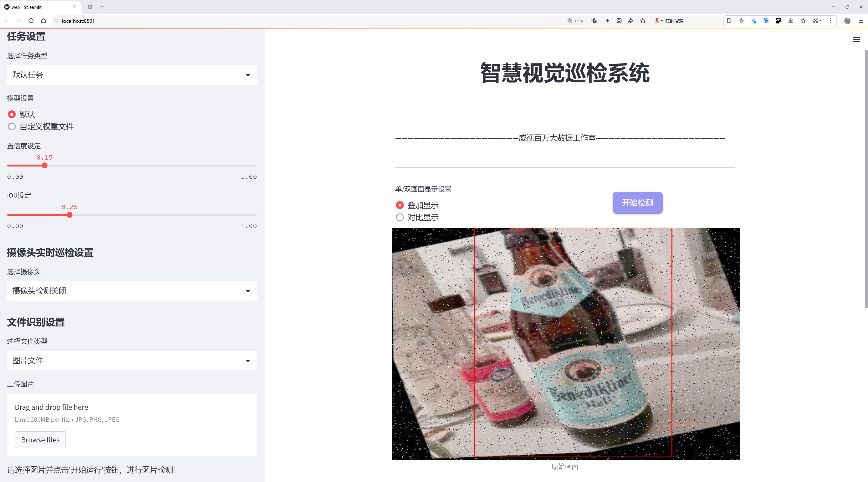Click the blue extension icon with alert badge

click(x=754, y=21)
